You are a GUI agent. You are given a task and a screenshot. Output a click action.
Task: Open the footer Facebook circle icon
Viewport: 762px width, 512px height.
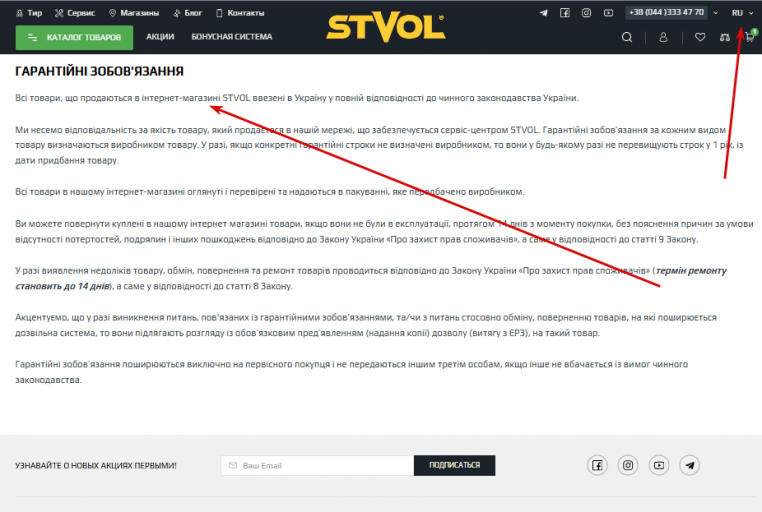597,465
